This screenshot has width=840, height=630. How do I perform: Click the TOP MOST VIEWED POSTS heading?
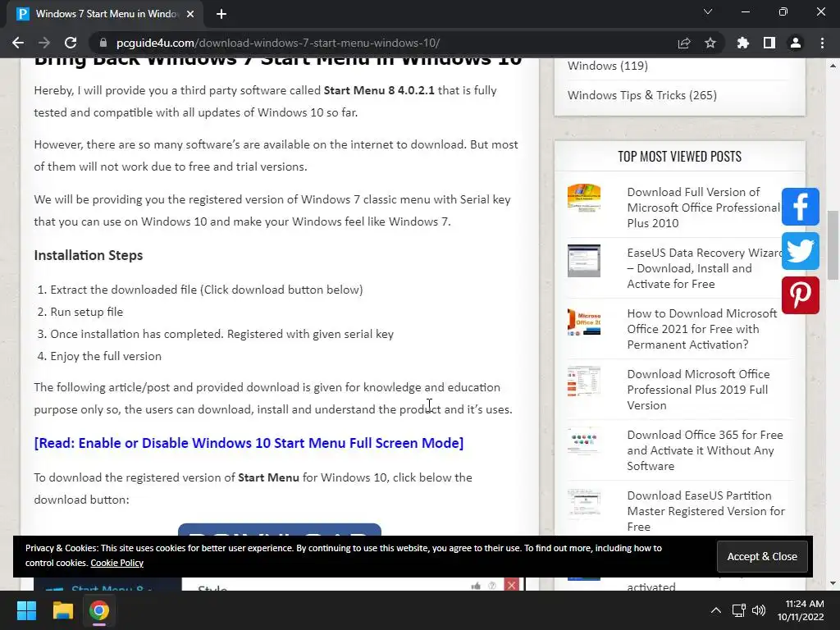point(679,157)
